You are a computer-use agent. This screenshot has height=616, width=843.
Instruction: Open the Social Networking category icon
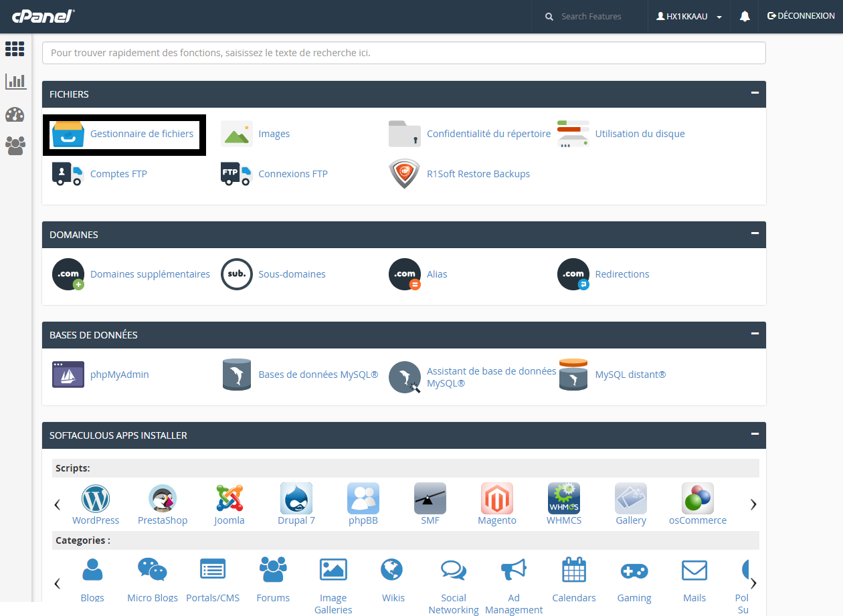(454, 570)
